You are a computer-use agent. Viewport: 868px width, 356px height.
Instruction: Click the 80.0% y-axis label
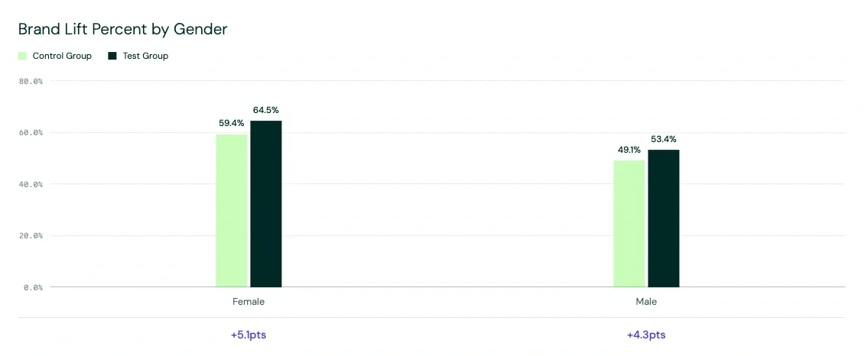[x=31, y=81]
